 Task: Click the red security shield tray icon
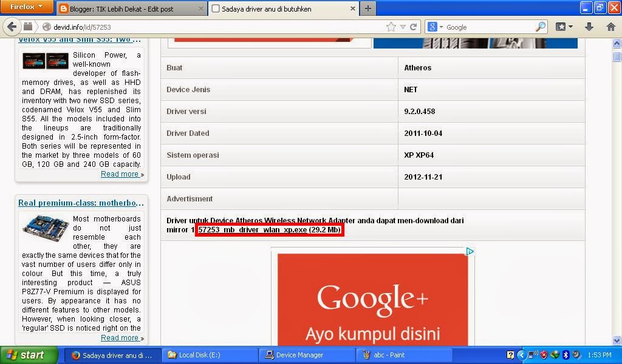pyautogui.click(x=544, y=355)
